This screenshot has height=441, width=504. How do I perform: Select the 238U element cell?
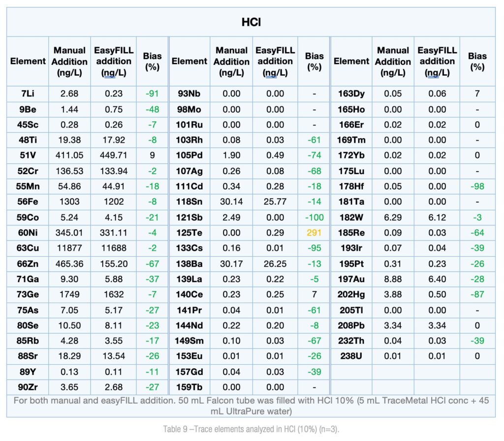pyautogui.click(x=351, y=356)
